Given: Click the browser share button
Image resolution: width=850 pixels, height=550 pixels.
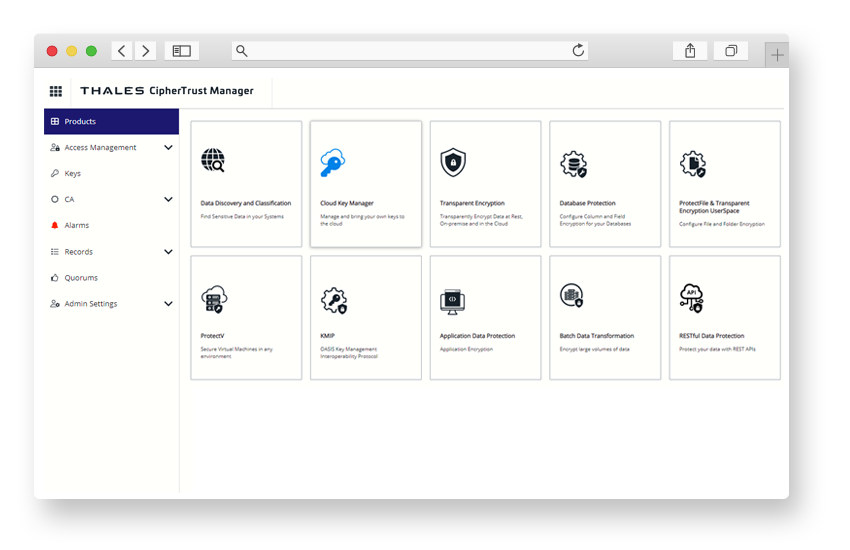Looking at the screenshot, I should pos(690,51).
